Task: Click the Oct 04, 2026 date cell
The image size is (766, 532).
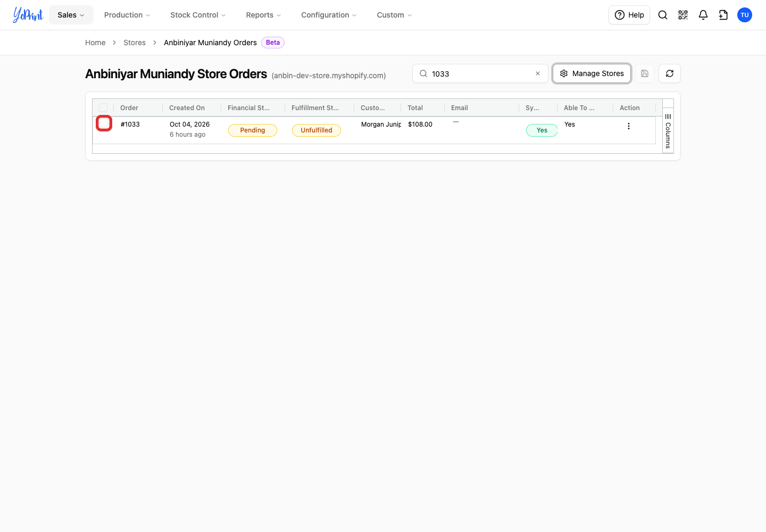Action: click(190, 124)
